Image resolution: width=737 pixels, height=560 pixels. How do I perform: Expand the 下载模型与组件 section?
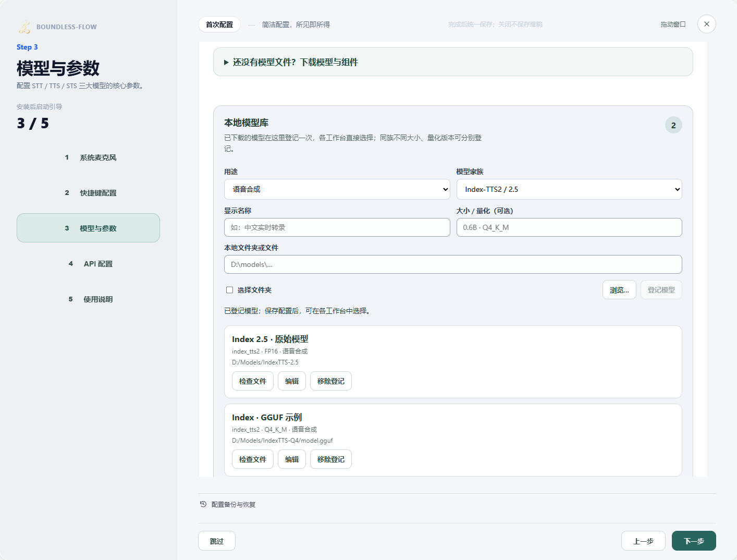point(453,62)
